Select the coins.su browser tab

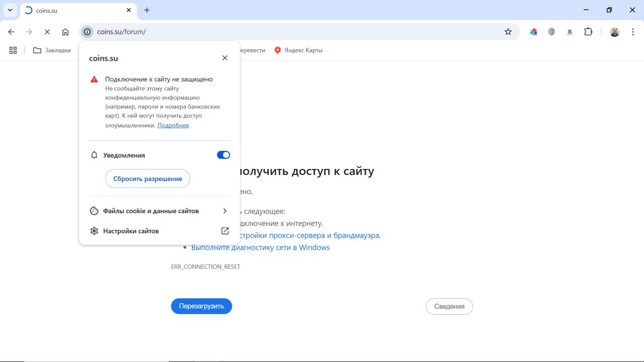click(78, 10)
